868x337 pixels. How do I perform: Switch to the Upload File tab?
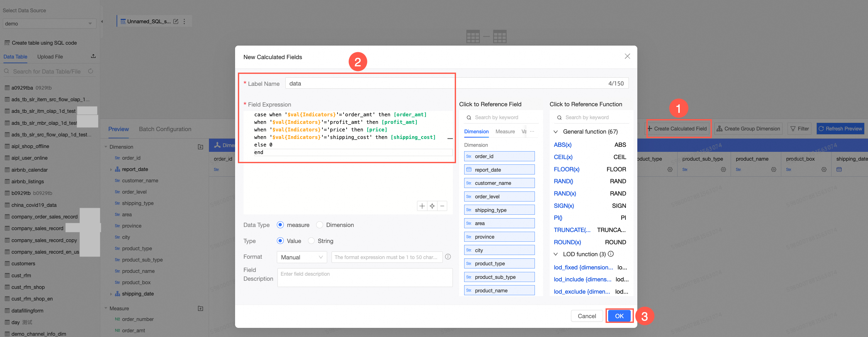(50, 57)
